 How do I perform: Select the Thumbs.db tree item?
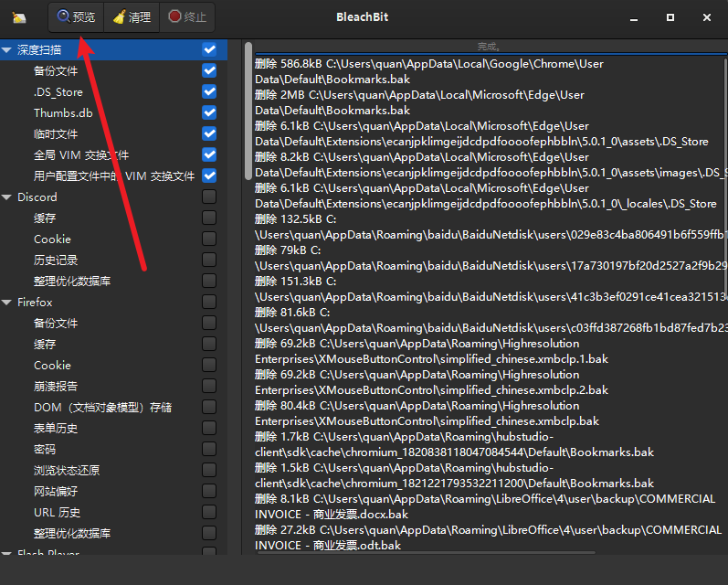[63, 113]
